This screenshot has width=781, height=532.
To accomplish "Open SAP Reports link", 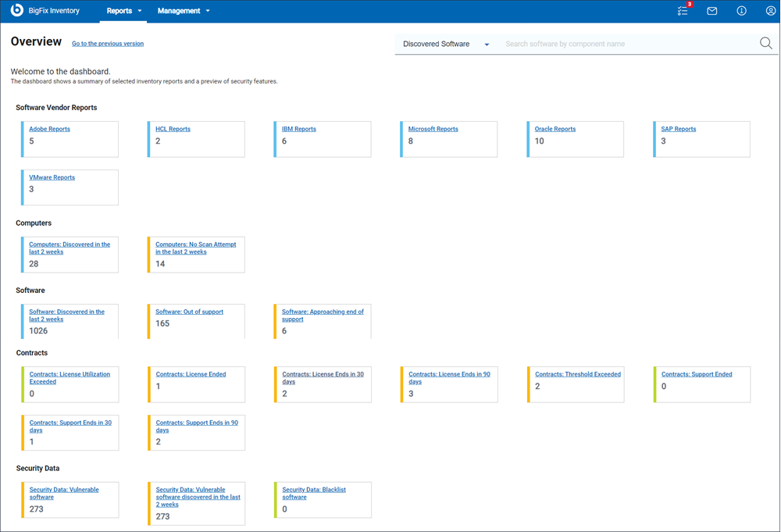I will [679, 129].
